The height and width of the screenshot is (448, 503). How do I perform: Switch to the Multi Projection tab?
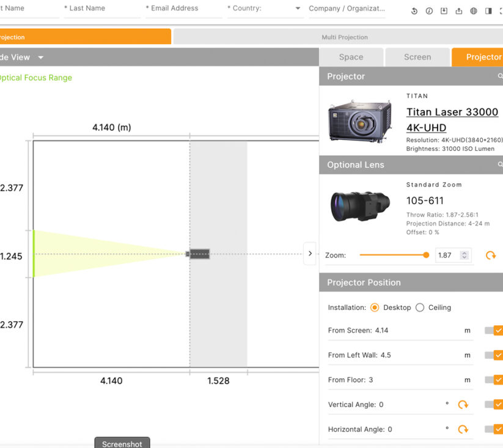(345, 37)
